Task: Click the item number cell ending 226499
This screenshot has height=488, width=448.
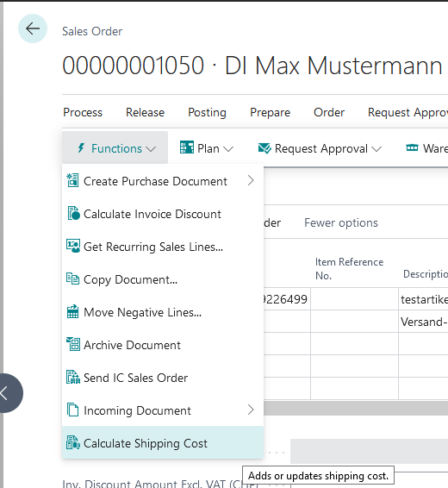Action: click(x=287, y=299)
